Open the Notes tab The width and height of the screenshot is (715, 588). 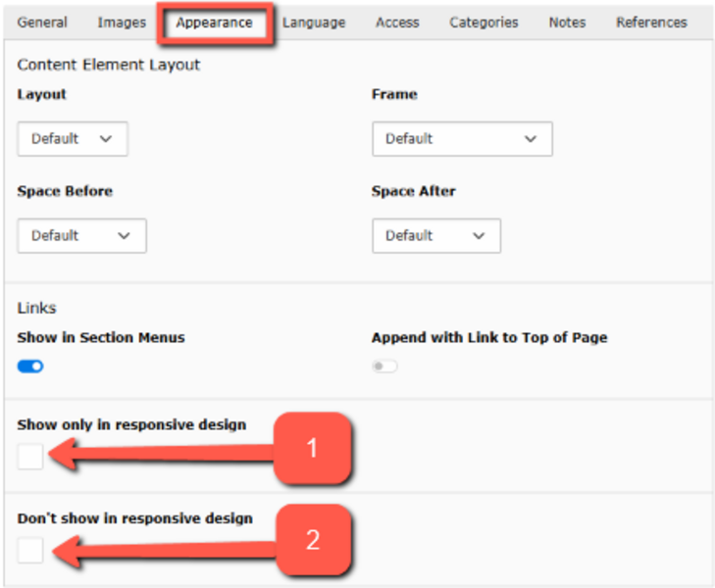pos(567,23)
